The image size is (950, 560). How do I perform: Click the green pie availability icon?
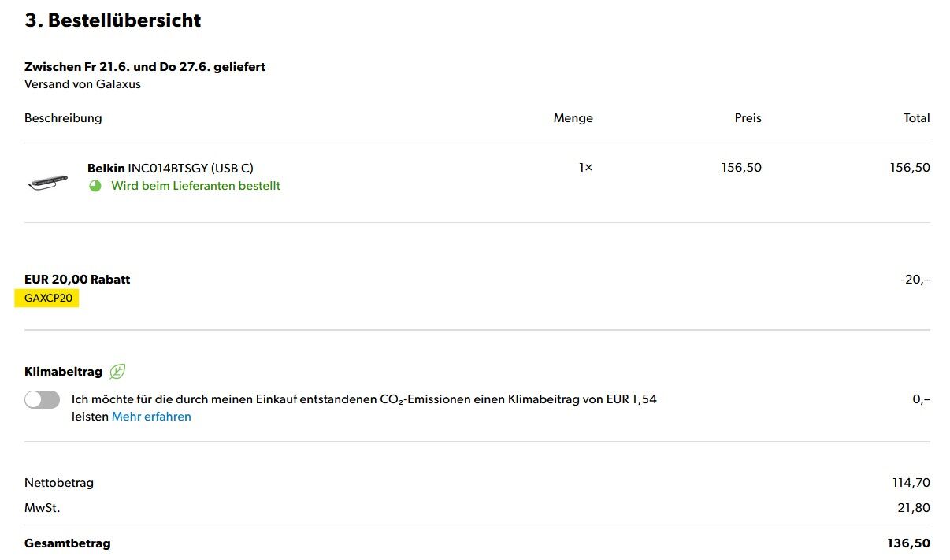pyautogui.click(x=95, y=187)
